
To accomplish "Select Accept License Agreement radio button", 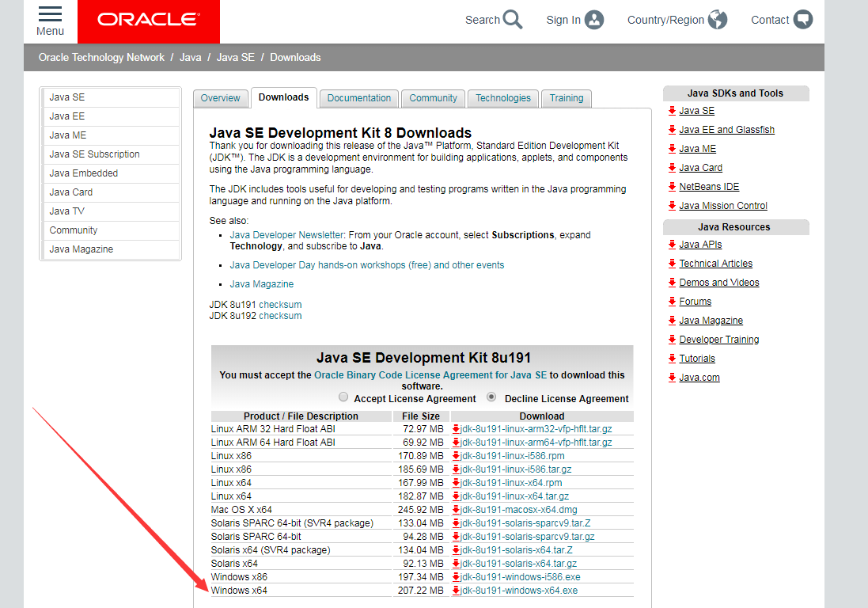I will click(x=343, y=397).
